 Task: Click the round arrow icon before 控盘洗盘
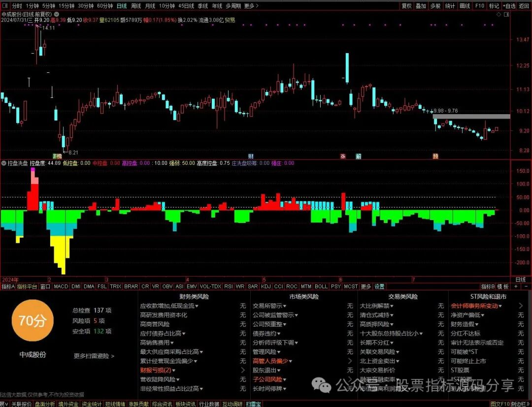[4, 163]
